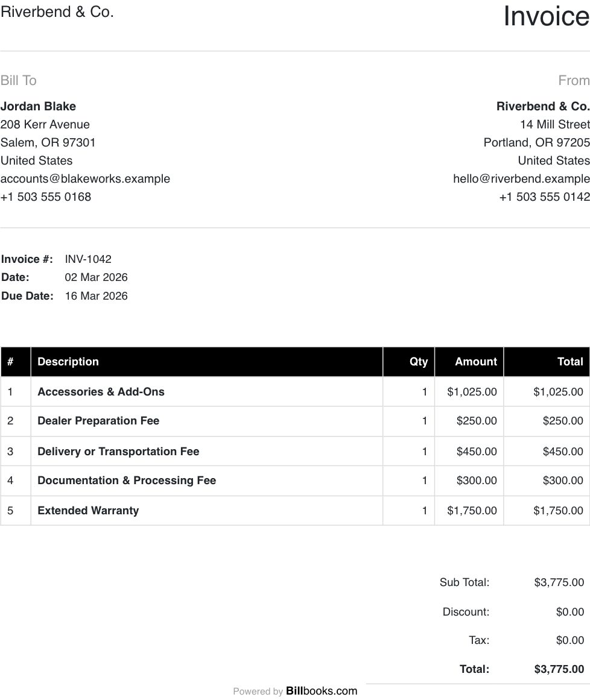The height and width of the screenshot is (700, 590).
Task: Click 'Accessories & Add-Ons' row description
Action: [101, 391]
